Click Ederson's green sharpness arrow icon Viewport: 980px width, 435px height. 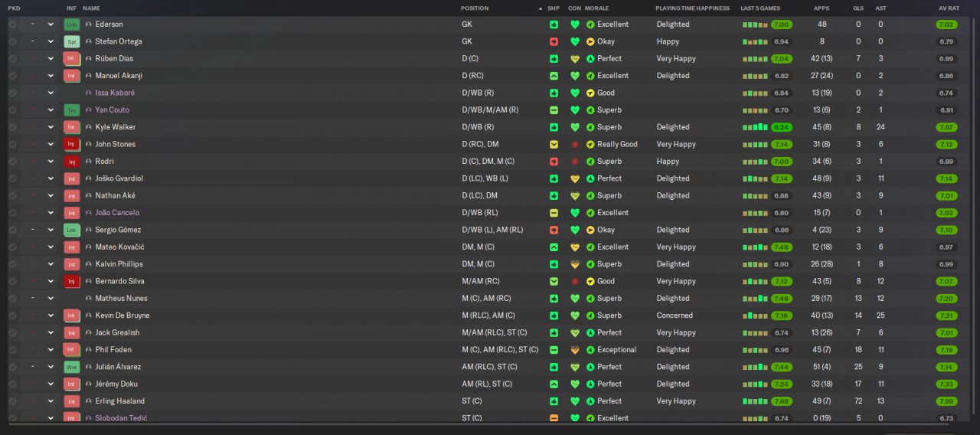click(554, 25)
